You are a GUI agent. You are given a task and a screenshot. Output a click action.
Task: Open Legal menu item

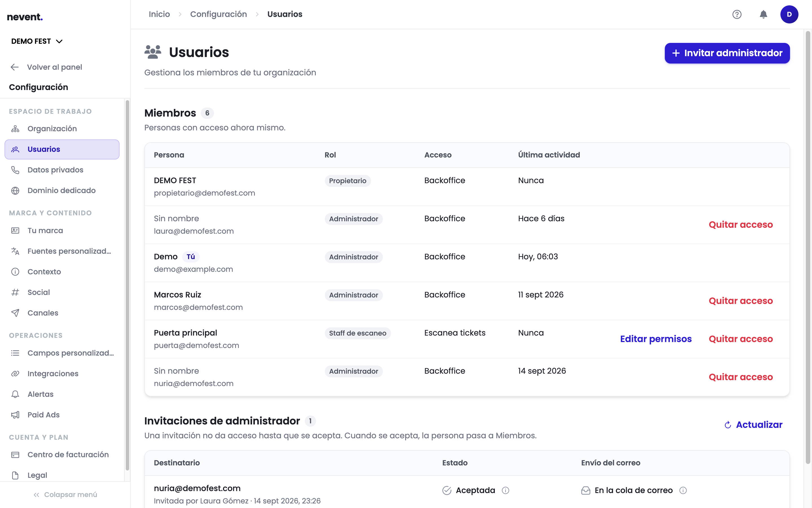click(x=62, y=475)
